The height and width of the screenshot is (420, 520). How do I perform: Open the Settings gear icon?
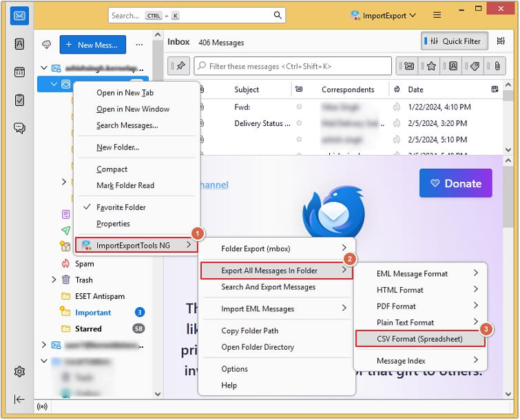[x=19, y=372]
